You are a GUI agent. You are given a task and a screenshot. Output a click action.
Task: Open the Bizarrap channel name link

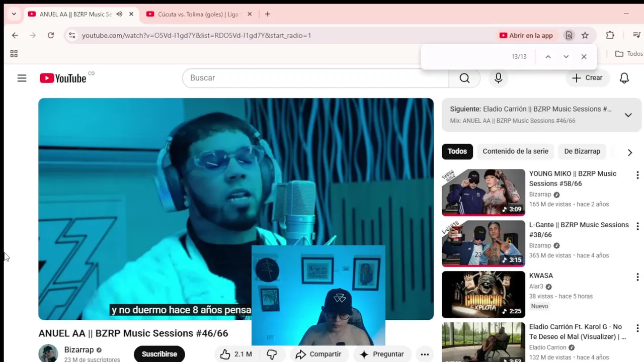tap(79, 350)
